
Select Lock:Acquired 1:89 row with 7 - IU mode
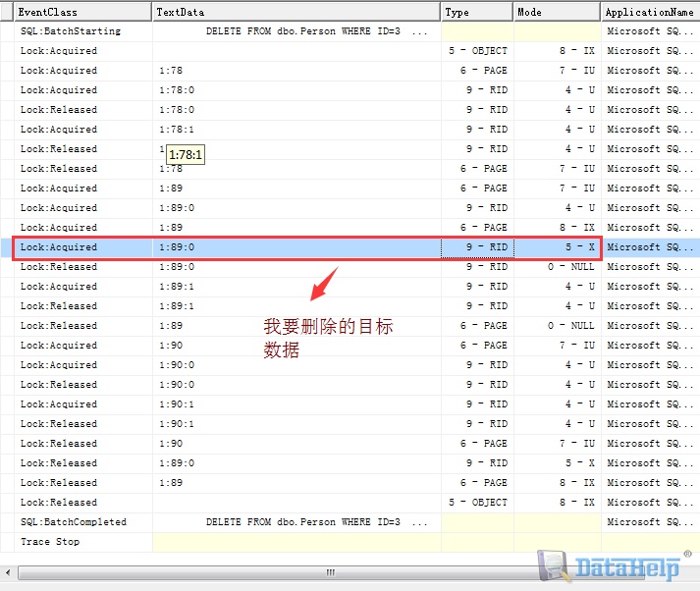[x=350, y=188]
